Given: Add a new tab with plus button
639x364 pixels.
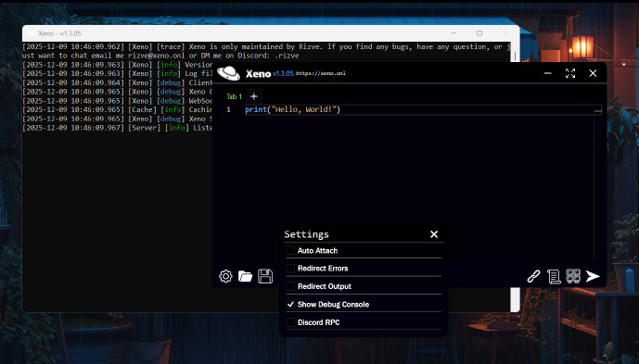Looking at the screenshot, I should tap(253, 96).
